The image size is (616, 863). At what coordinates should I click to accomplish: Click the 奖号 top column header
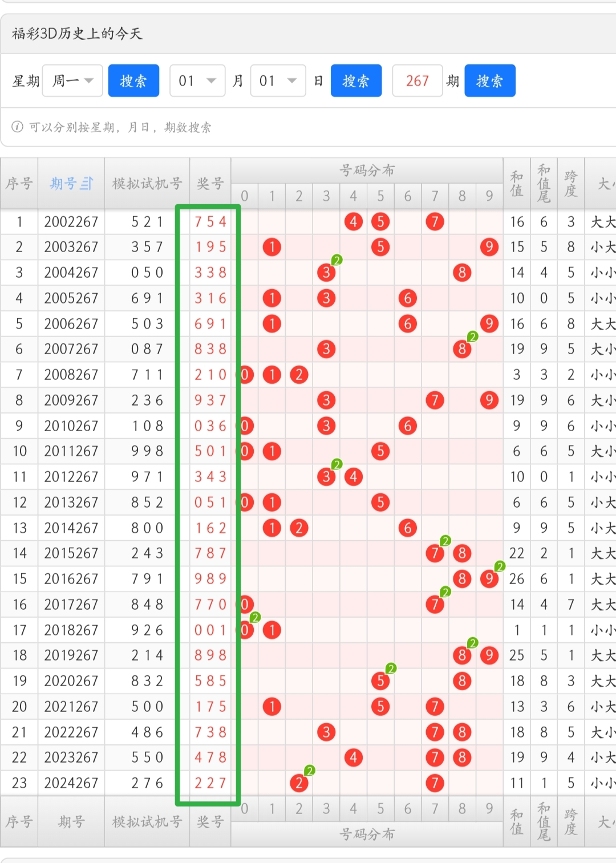point(210,184)
